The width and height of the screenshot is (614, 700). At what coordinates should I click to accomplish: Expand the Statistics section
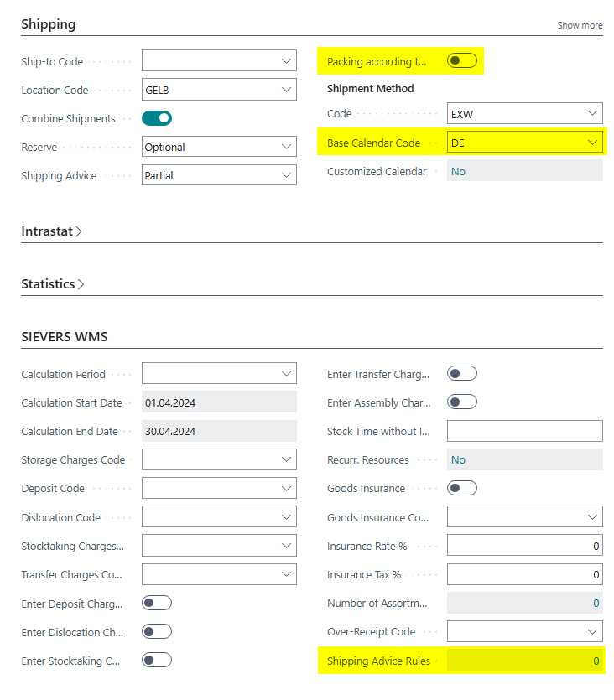tap(53, 284)
